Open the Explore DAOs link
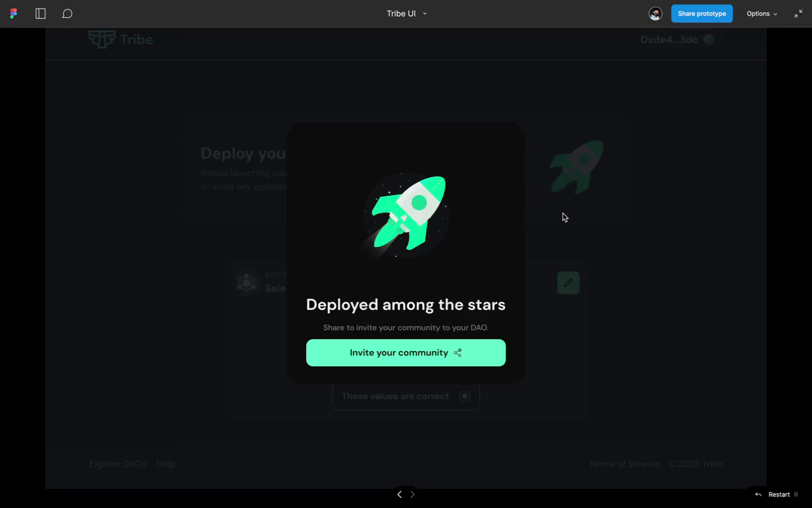The width and height of the screenshot is (812, 508). pyautogui.click(x=117, y=463)
